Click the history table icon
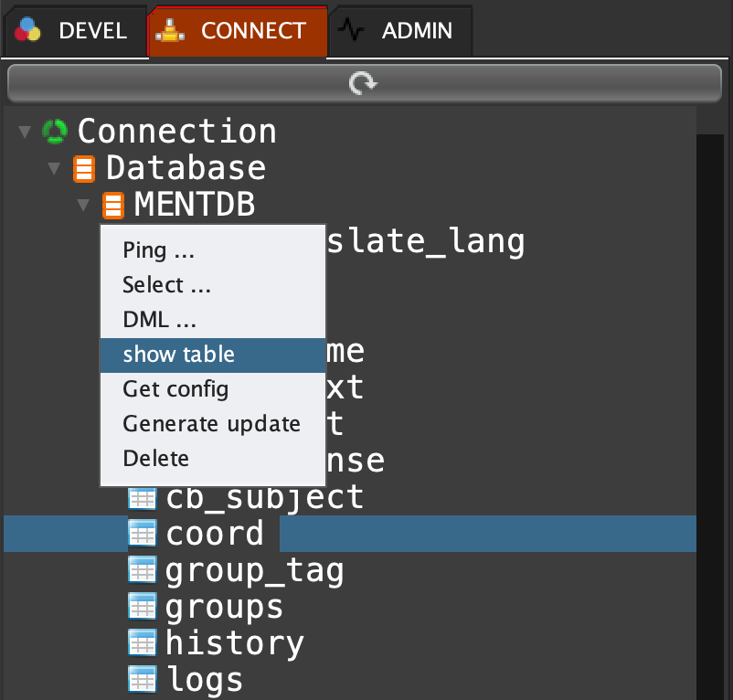This screenshot has height=700, width=733. click(142, 643)
